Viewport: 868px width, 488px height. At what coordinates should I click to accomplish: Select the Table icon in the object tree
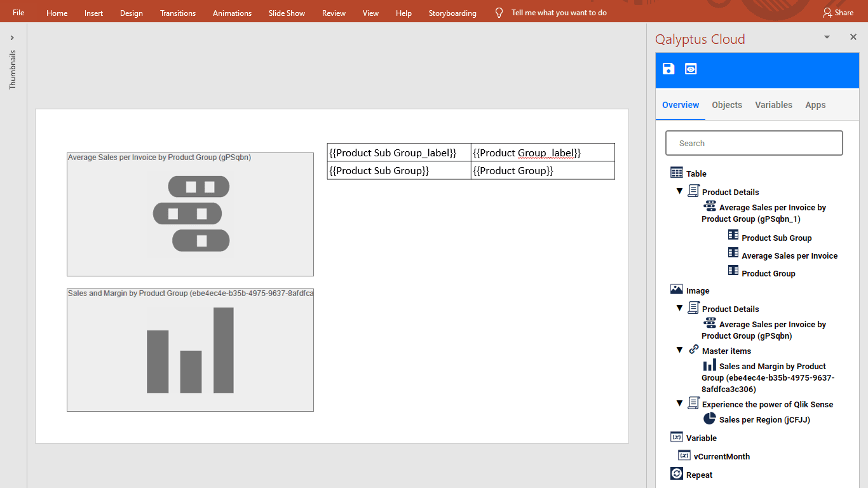pos(675,172)
